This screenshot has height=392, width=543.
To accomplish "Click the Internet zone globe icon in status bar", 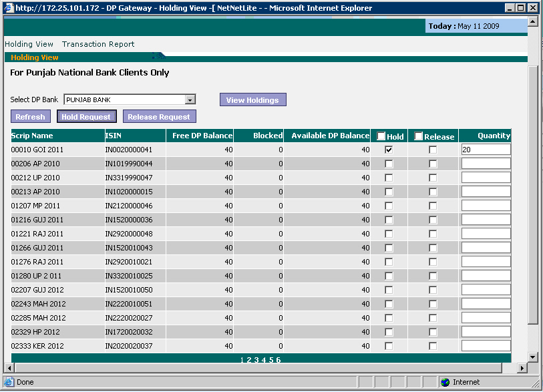I will coord(445,382).
